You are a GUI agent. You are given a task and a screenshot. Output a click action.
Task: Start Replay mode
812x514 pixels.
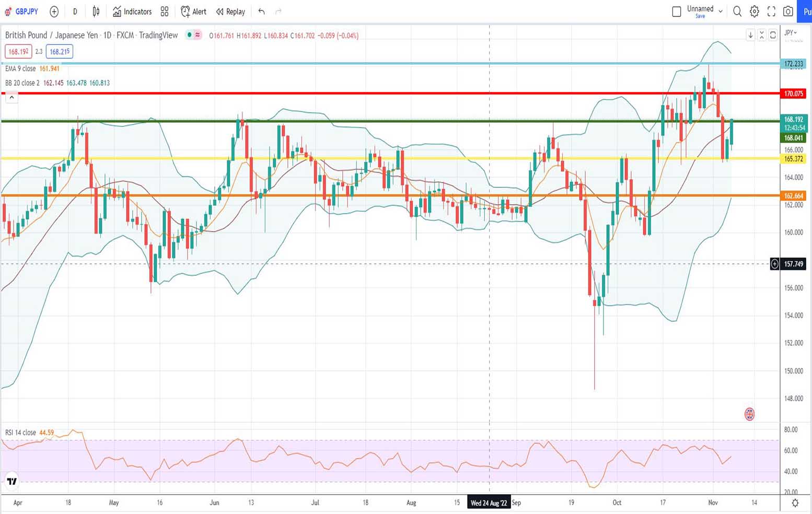click(230, 11)
